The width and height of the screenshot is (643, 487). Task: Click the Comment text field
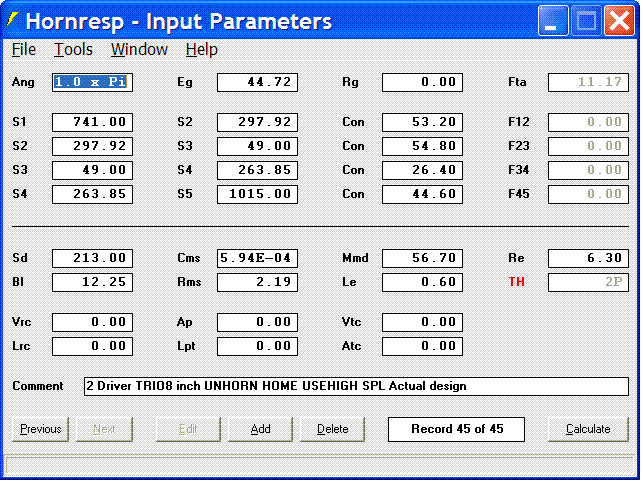coord(356,387)
